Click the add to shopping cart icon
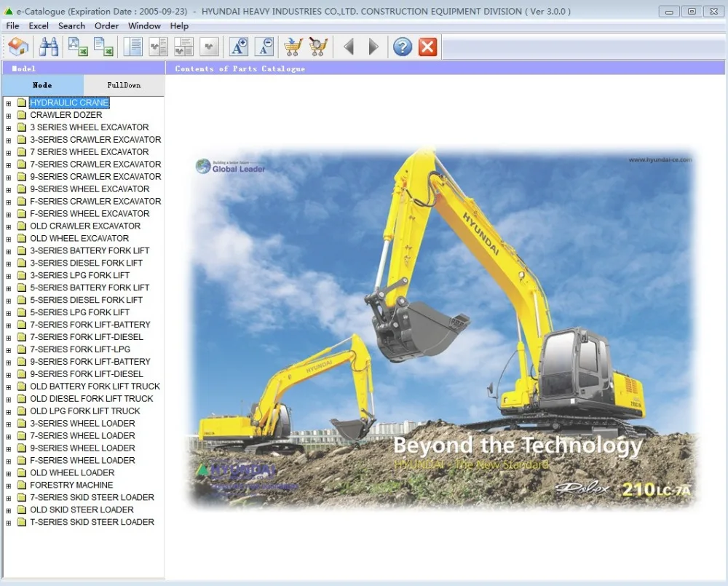Screen dimensions: 728x586 click(293, 47)
